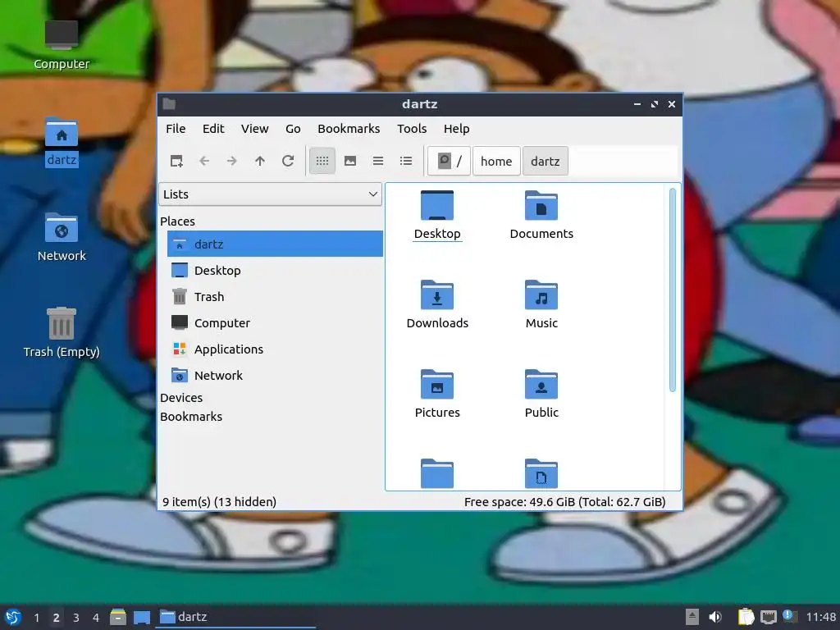The width and height of the screenshot is (840, 630).
Task: Open the Bookmarks menu
Action: tap(349, 129)
